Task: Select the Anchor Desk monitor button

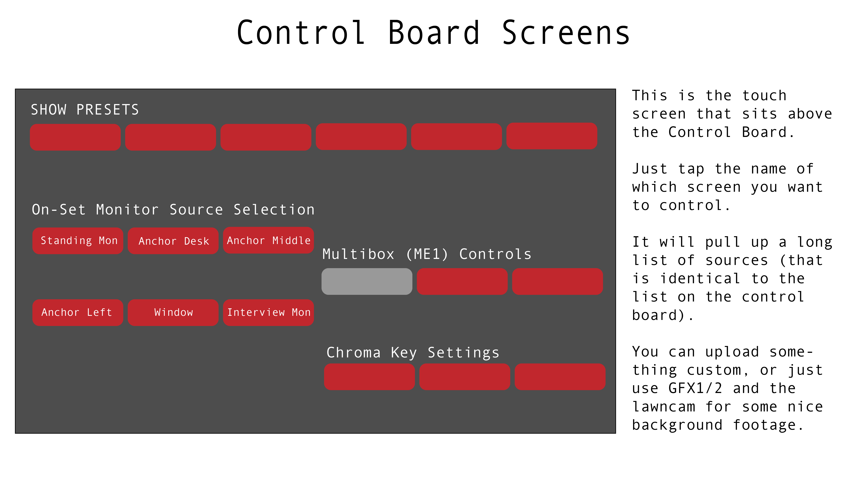Action: (x=173, y=241)
